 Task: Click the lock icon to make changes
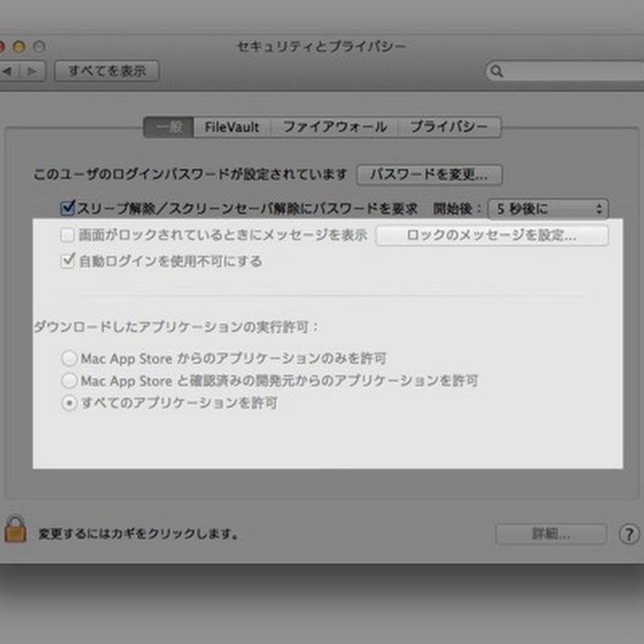(x=15, y=530)
